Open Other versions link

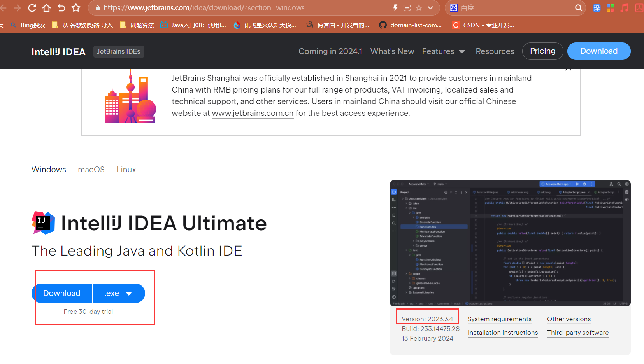pos(569,319)
